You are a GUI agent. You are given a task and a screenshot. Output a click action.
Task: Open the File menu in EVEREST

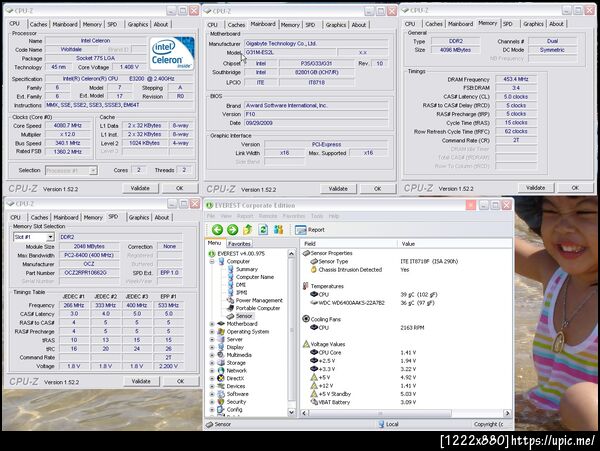210,216
